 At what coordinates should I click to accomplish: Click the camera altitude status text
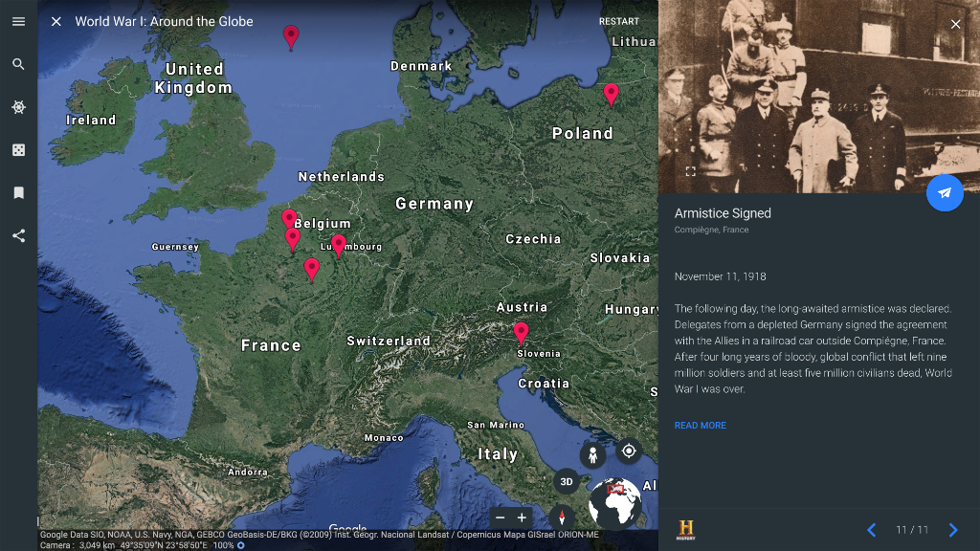78,545
